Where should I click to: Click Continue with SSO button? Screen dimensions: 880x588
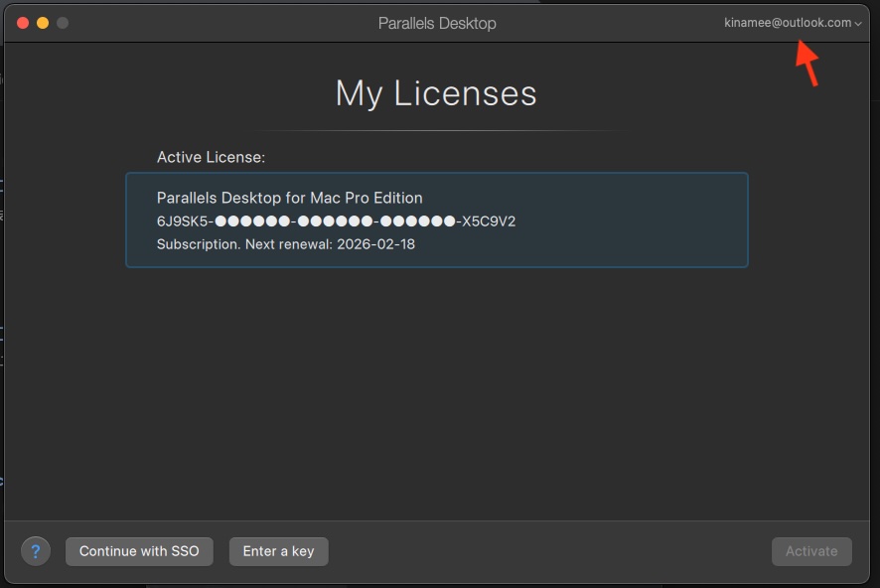pos(139,551)
